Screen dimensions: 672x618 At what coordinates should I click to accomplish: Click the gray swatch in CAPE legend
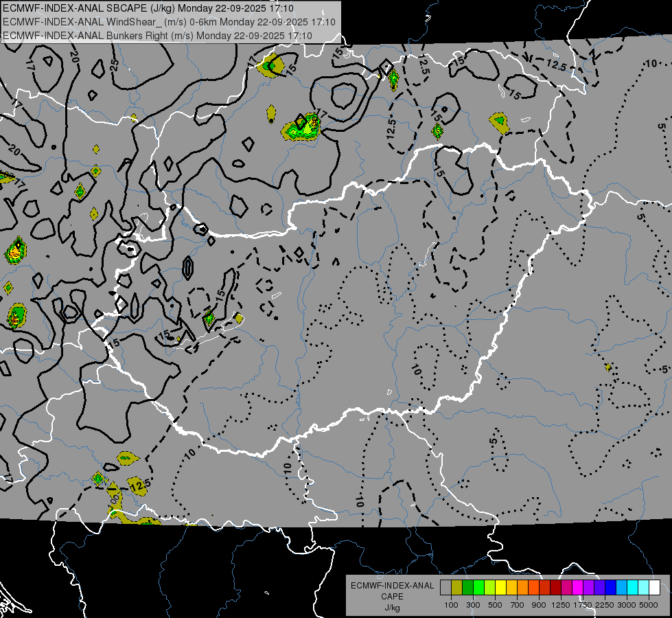click(x=445, y=587)
